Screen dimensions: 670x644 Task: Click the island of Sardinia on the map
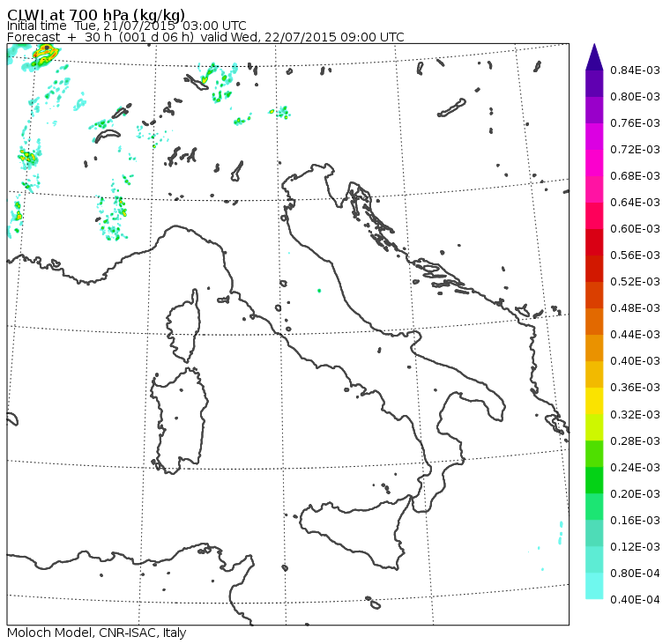[180, 420]
